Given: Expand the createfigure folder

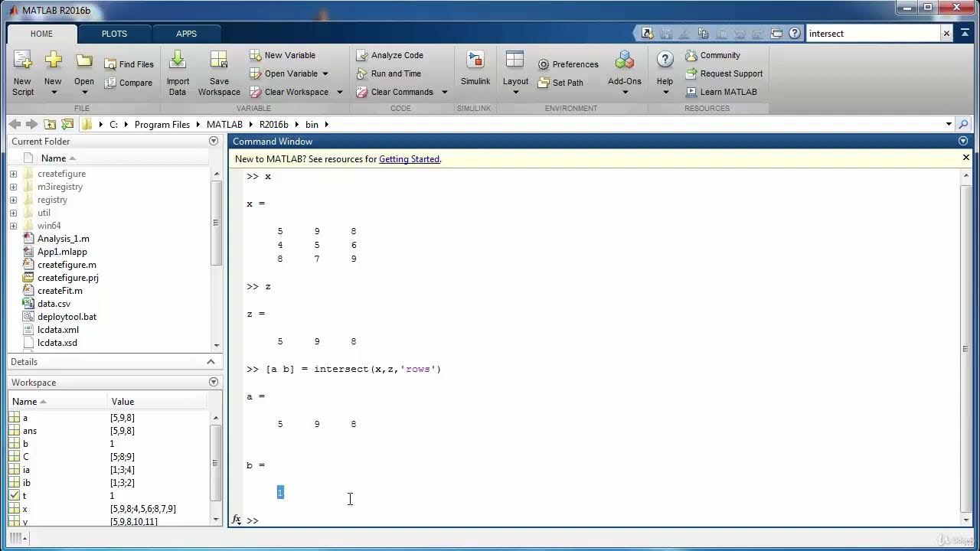Looking at the screenshot, I should click(13, 174).
